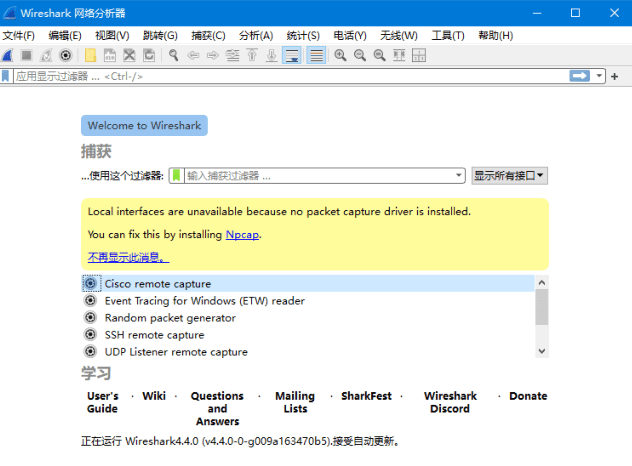Focus the display filter input field
Image resolution: width=632 pixels, height=466 pixels.
[290, 76]
